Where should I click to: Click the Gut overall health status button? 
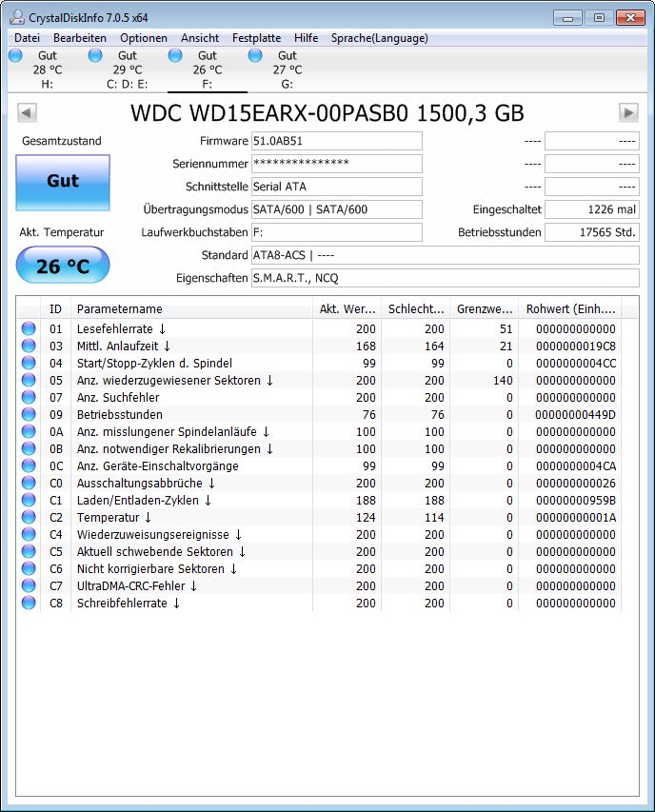pos(63,182)
